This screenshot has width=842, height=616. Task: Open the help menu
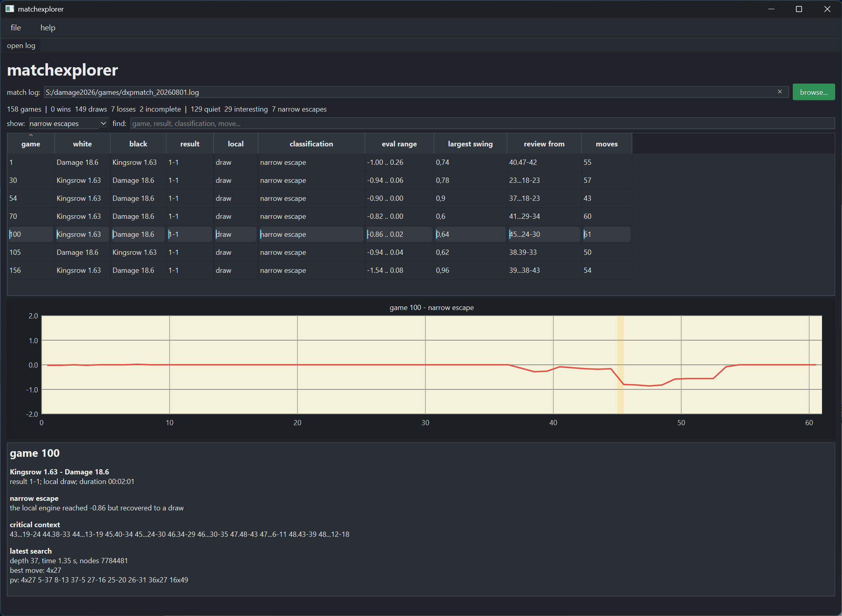48,28
